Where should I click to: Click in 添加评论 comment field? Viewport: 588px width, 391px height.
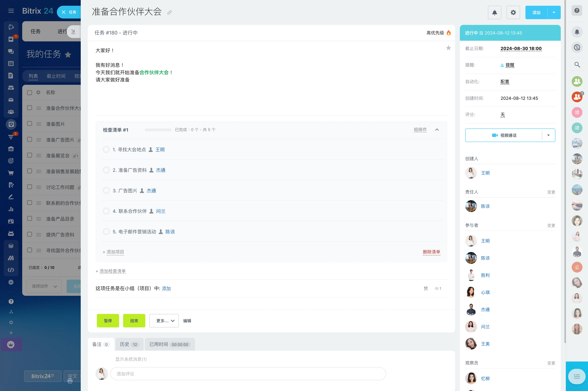pos(248,374)
